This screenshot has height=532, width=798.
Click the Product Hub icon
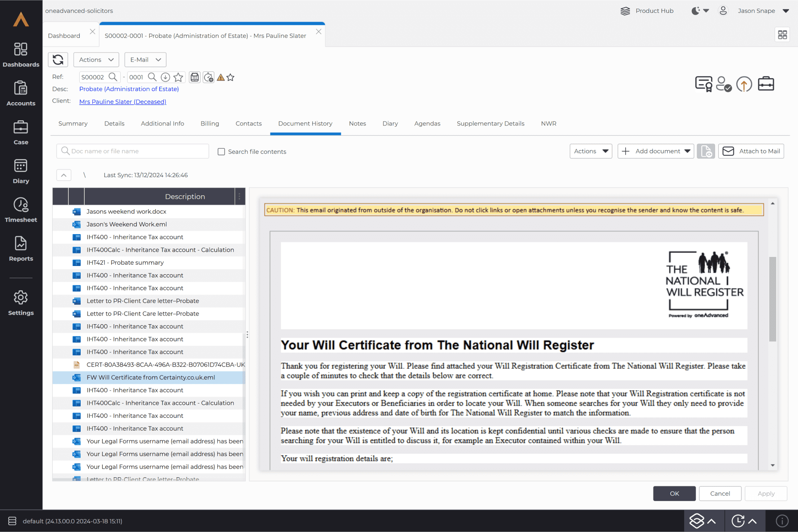(x=625, y=11)
